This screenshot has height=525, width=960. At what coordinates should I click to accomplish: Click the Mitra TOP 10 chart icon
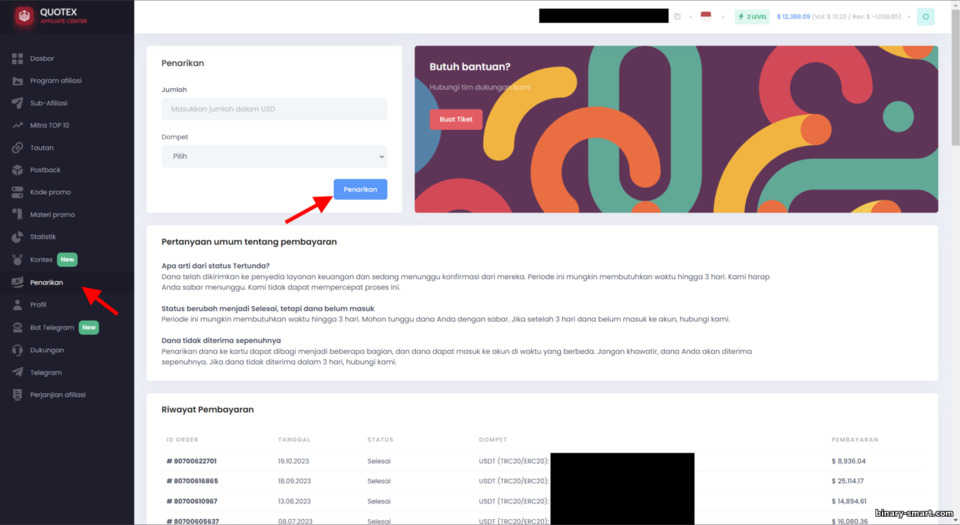[x=17, y=125]
